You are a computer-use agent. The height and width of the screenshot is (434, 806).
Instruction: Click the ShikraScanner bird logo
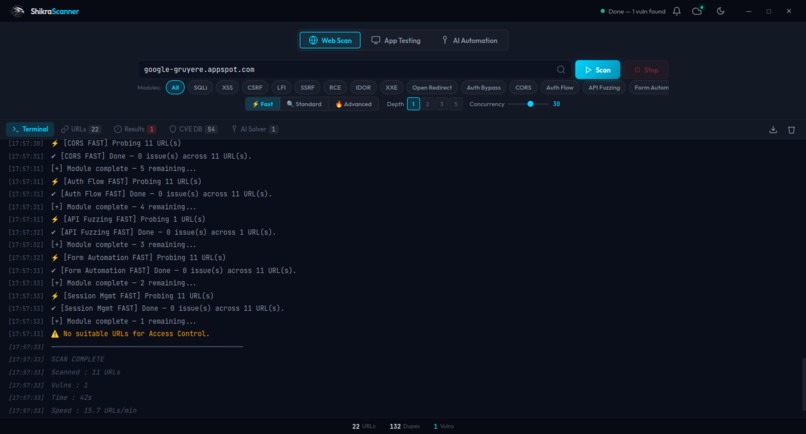[x=17, y=11]
